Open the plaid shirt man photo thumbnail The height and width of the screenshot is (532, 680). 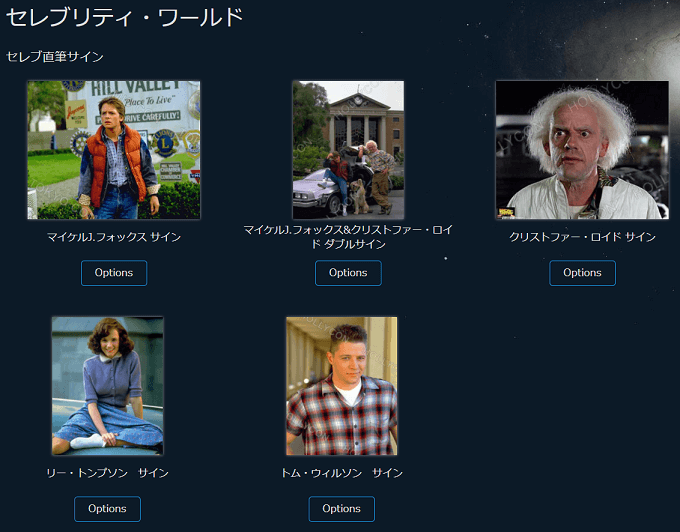342,386
